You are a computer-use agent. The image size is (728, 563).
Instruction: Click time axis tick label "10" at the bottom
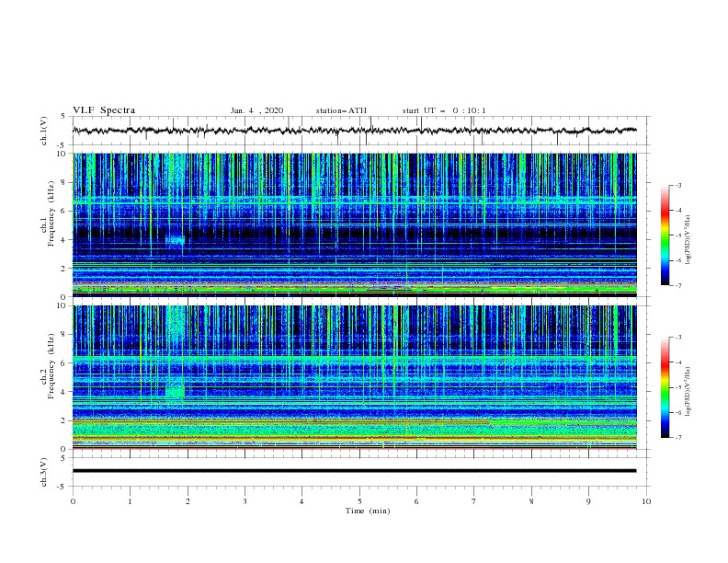(x=646, y=501)
